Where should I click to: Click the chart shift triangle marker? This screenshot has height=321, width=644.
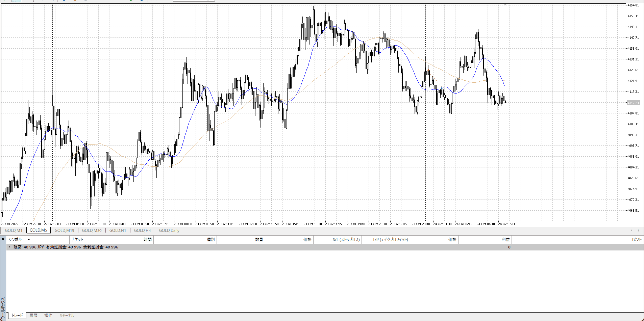click(x=505, y=4)
